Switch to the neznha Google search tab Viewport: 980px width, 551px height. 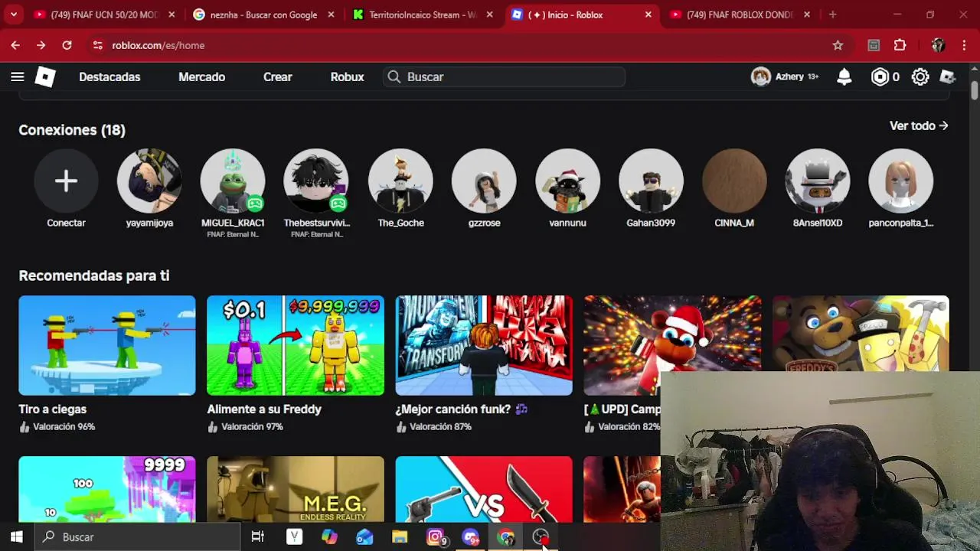(263, 15)
